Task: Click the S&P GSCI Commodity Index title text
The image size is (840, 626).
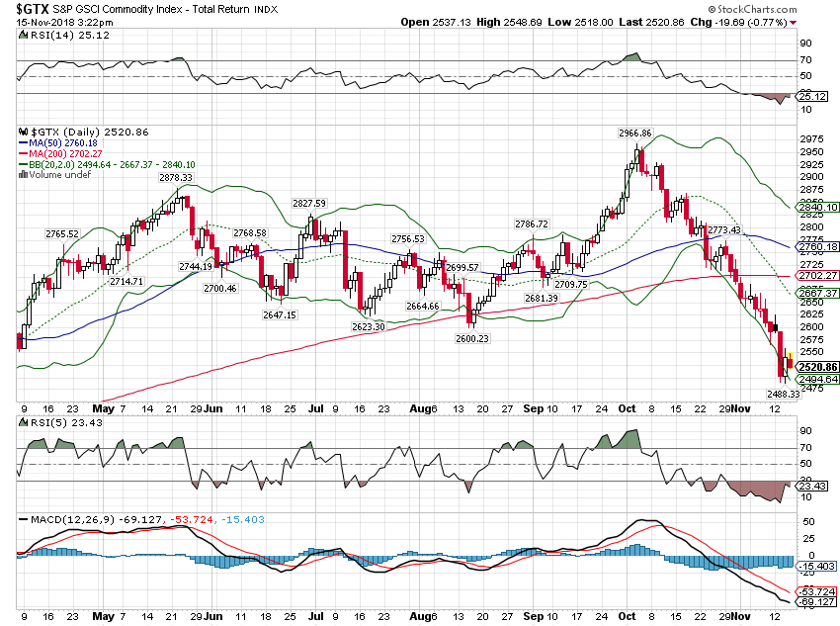Action: [151, 9]
